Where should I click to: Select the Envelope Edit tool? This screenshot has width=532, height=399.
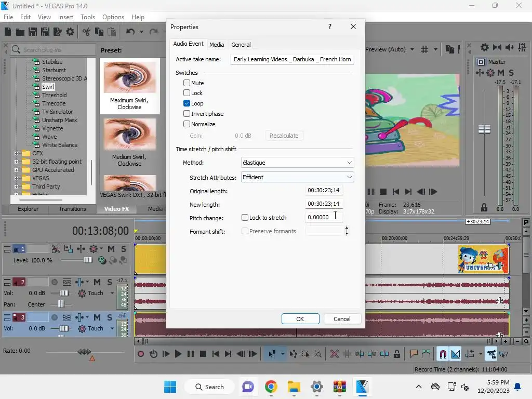pyautogui.click(x=293, y=354)
